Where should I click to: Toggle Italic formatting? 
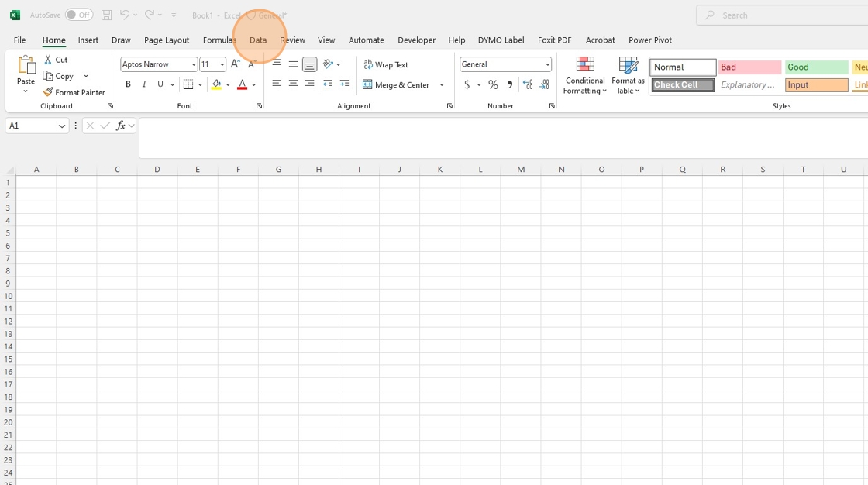pos(144,84)
